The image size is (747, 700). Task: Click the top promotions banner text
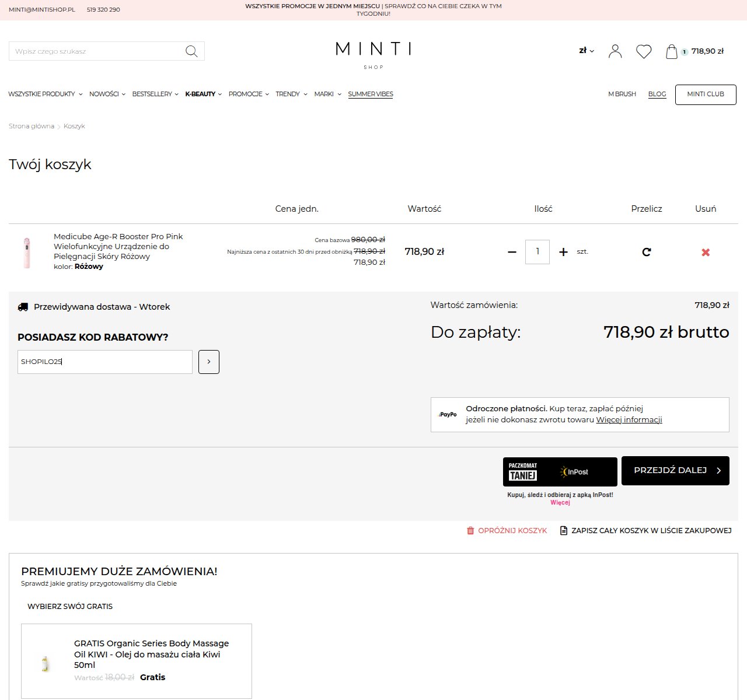point(373,9)
